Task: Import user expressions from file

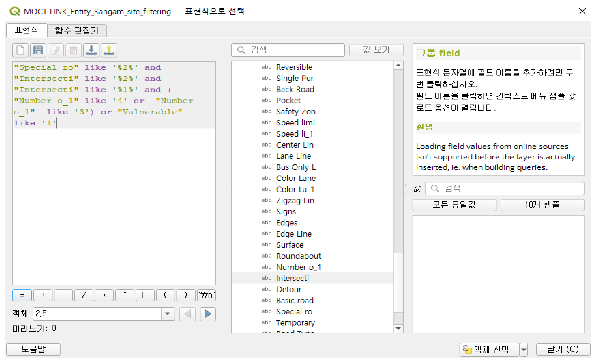Action: (91, 50)
